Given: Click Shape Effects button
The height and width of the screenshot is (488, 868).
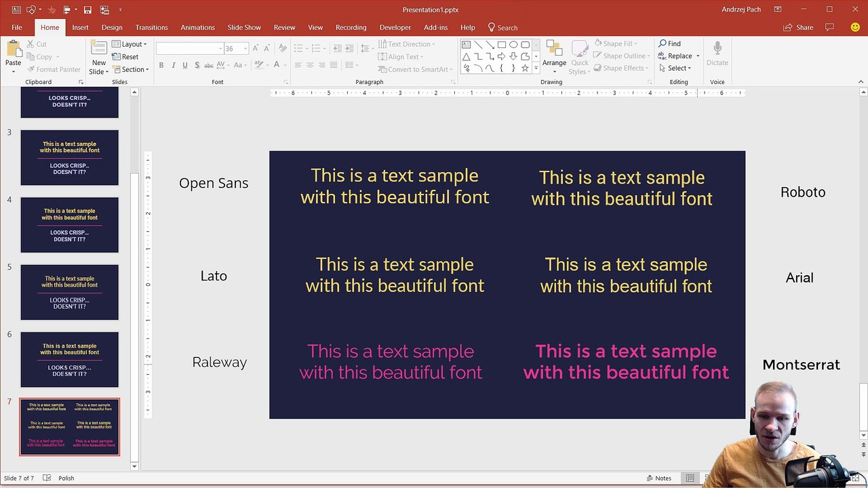Looking at the screenshot, I should 621,68.
